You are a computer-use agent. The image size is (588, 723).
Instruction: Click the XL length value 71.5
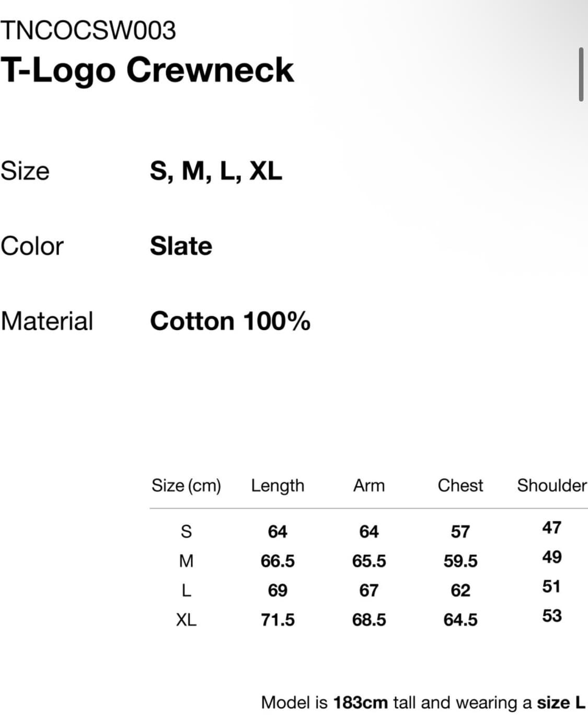click(278, 620)
